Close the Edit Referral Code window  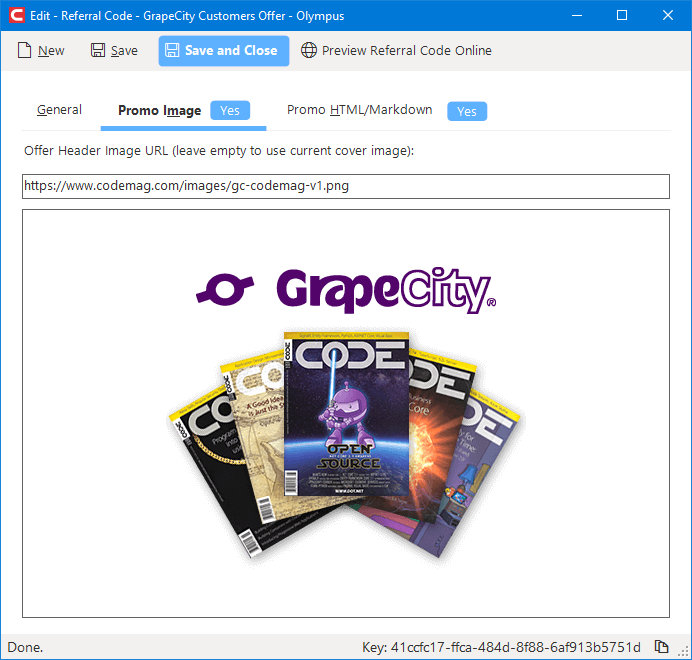(668, 15)
